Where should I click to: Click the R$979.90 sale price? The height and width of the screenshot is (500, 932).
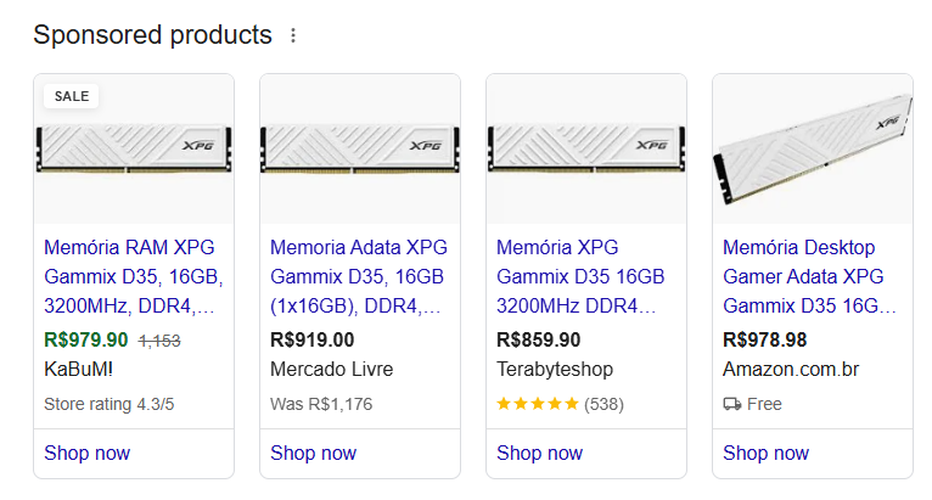pos(86,340)
